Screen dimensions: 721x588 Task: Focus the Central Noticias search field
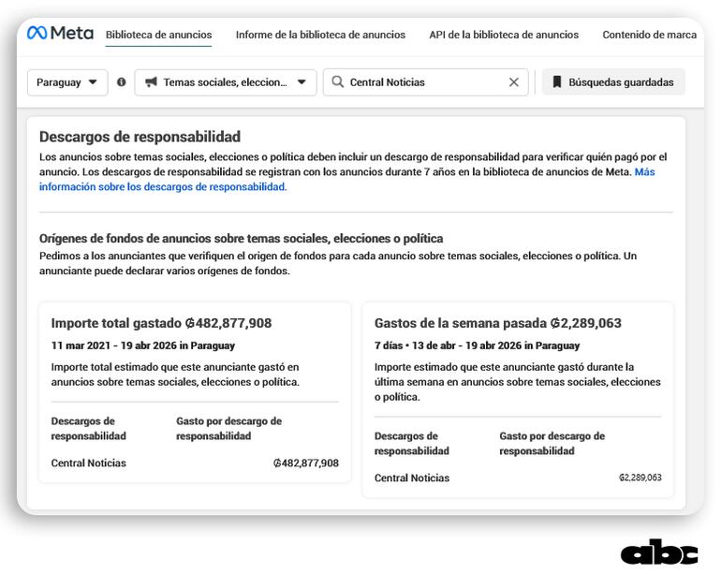(425, 82)
